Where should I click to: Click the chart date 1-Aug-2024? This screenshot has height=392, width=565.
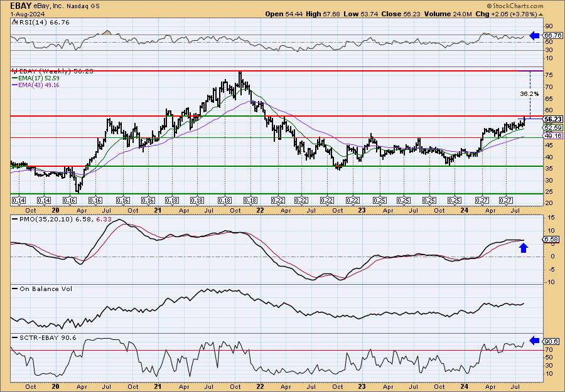point(28,14)
